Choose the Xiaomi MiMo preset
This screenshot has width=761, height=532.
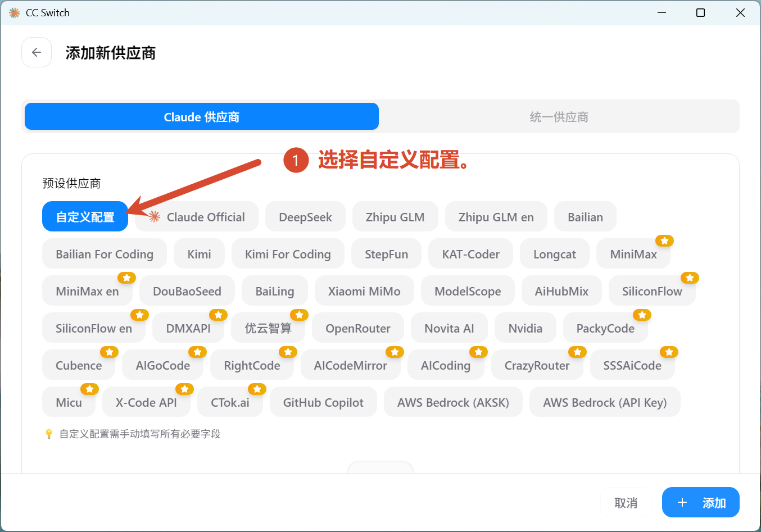pyautogui.click(x=364, y=290)
